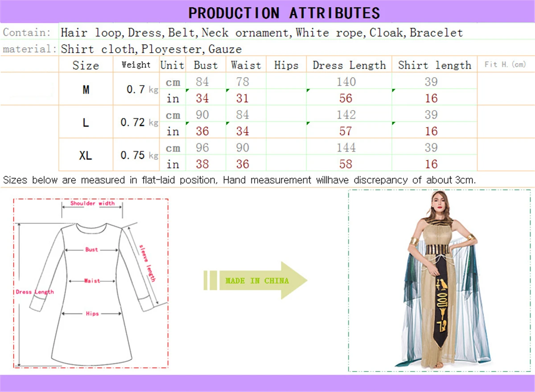
Task: Click the 'sleeve length' diagram label
Action: point(148,263)
